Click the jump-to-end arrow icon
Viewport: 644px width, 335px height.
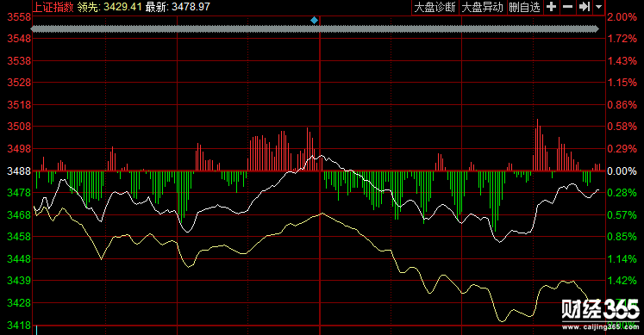584,7
